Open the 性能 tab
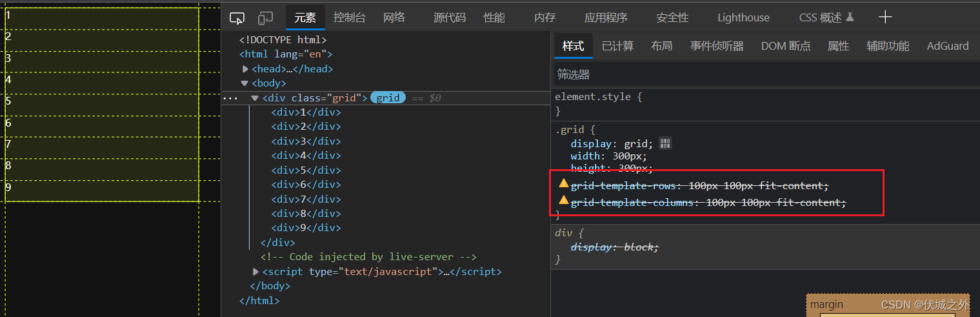The width and height of the screenshot is (980, 317). 495,17
